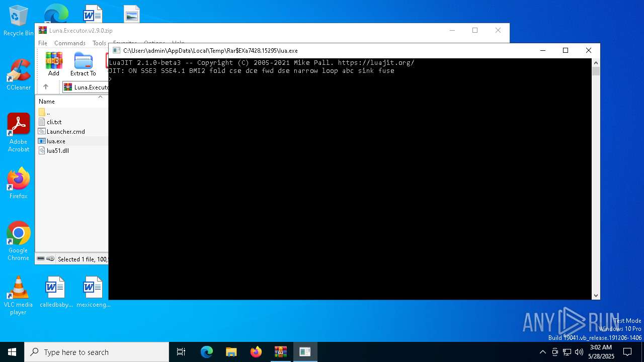The width and height of the screenshot is (644, 362).
Task: Click the WinRAR title bar icon
Action: coord(43,30)
